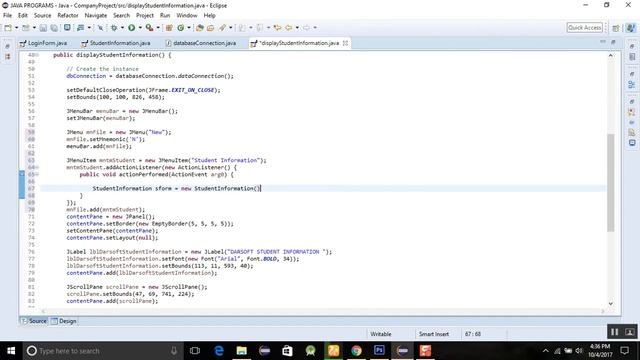
Task: Click the 67 : 68 cursor position
Action: pos(473,334)
